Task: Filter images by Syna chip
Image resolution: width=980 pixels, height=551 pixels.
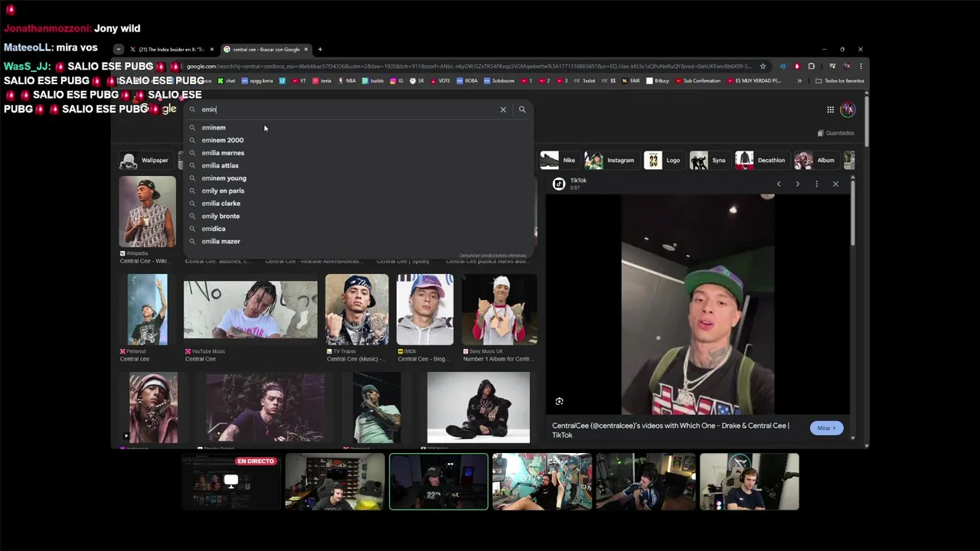Action: click(709, 161)
